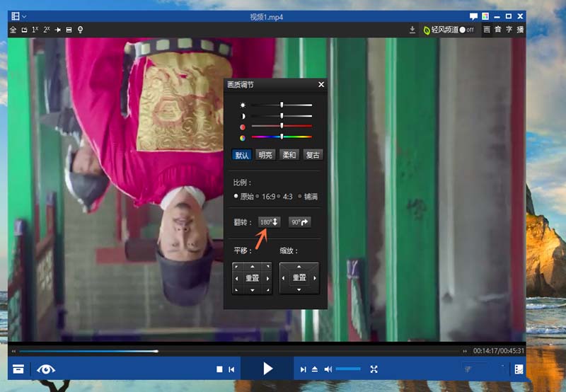Select the 柔和 picture preset
The height and width of the screenshot is (392, 566).
(289, 155)
